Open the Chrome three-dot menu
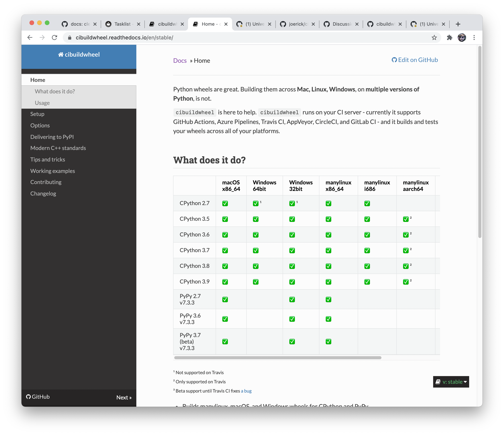 tap(474, 37)
